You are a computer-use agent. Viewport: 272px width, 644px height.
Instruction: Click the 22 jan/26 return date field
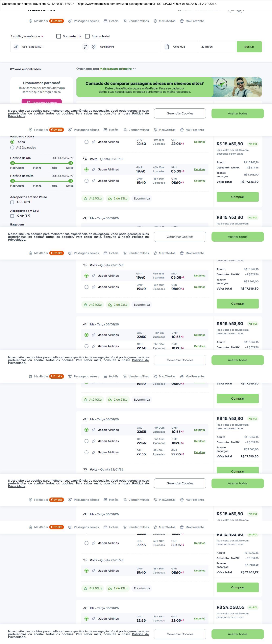(x=217, y=47)
